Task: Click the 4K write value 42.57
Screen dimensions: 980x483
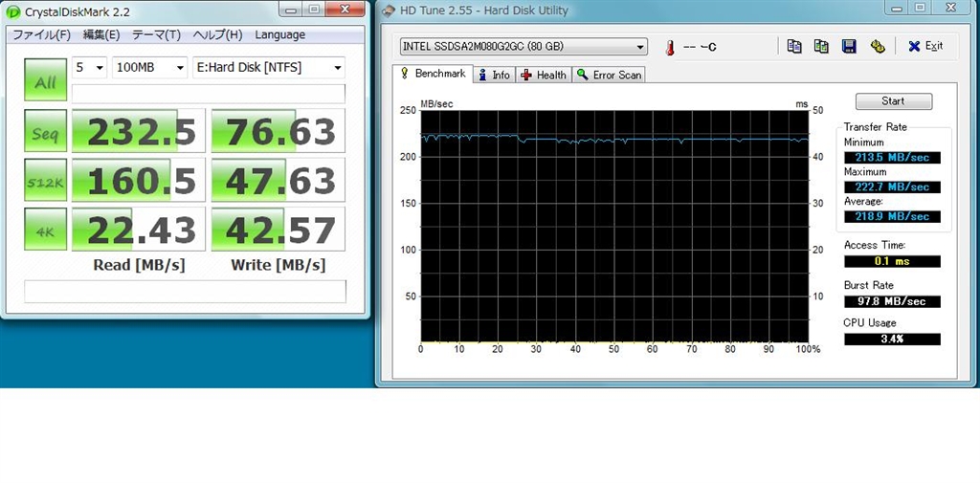Action: pyautogui.click(x=278, y=230)
